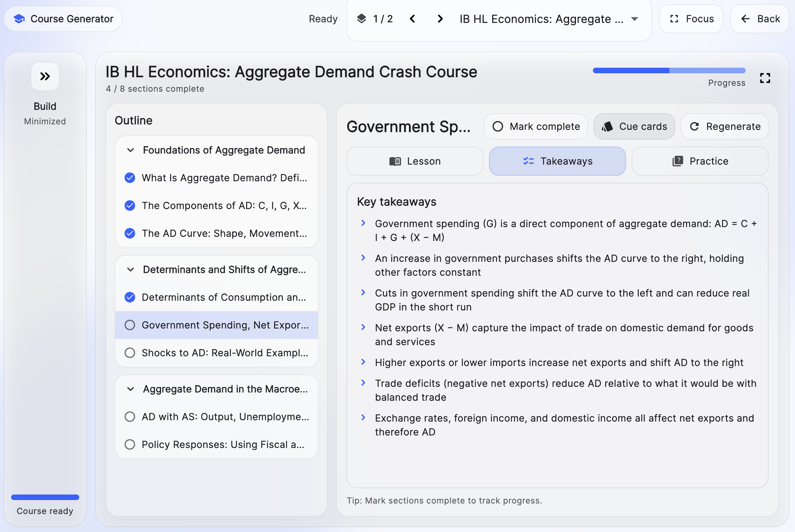Click the Back button
This screenshot has height=532, width=795.
760,19
